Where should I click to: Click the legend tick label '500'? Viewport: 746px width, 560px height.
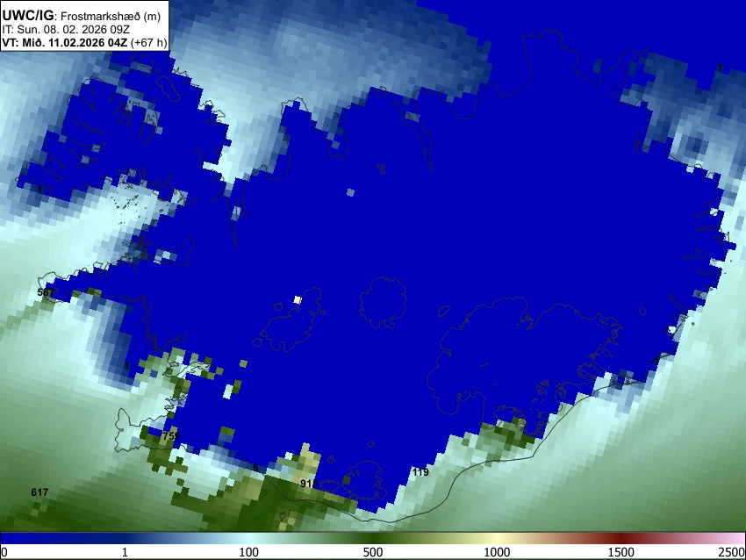373,552
